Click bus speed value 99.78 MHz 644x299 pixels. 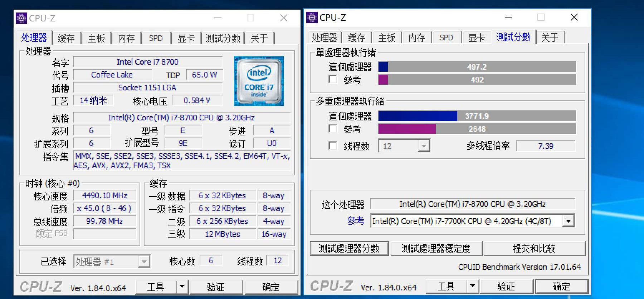pos(104,221)
